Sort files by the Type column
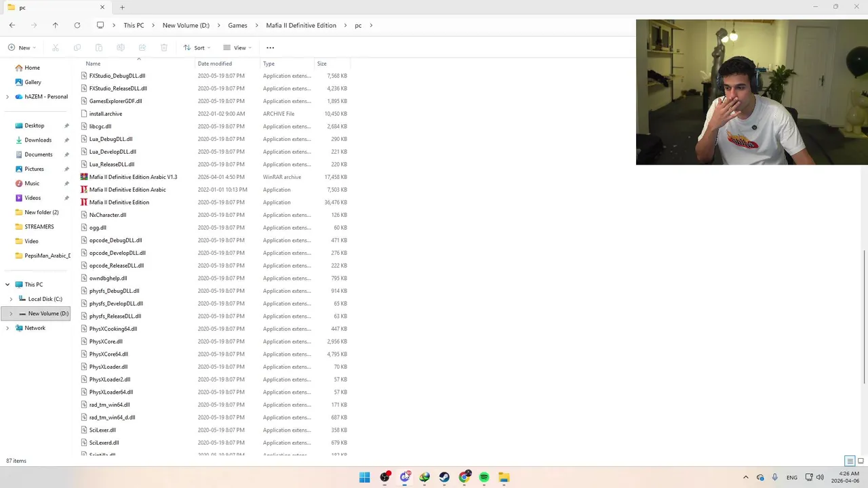 tap(269, 64)
